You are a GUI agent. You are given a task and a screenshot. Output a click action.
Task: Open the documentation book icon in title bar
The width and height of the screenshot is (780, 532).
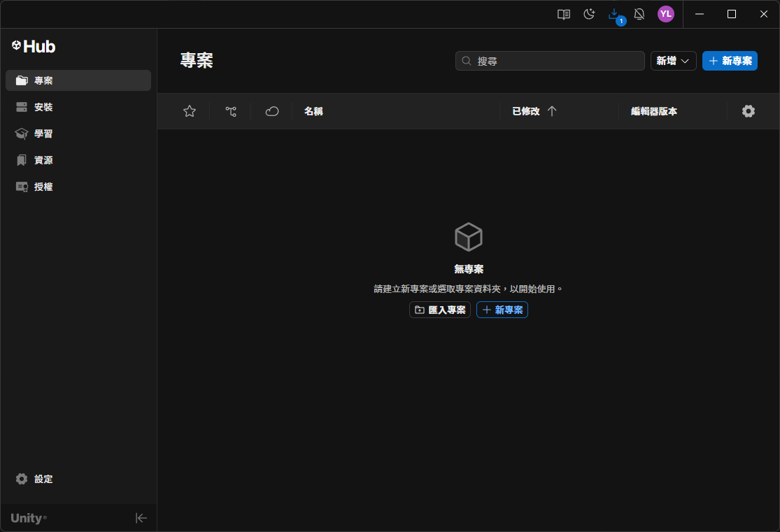pyautogui.click(x=563, y=13)
